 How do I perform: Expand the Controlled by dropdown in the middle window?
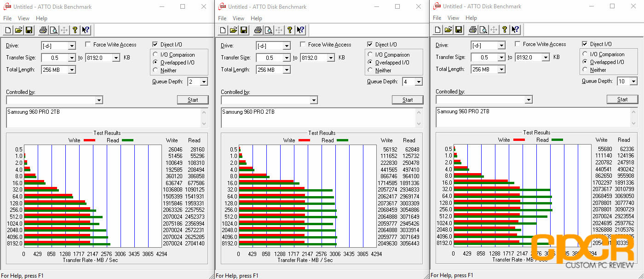point(314,100)
